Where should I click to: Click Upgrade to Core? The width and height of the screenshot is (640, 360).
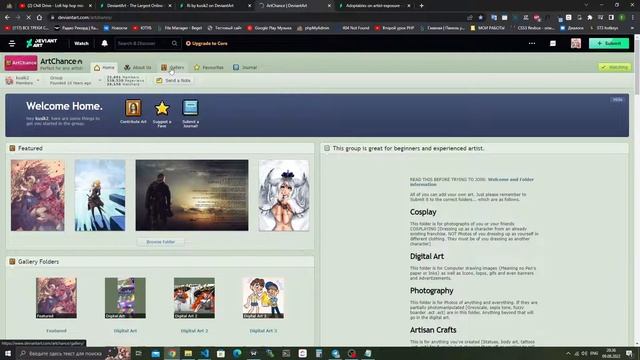(207, 43)
